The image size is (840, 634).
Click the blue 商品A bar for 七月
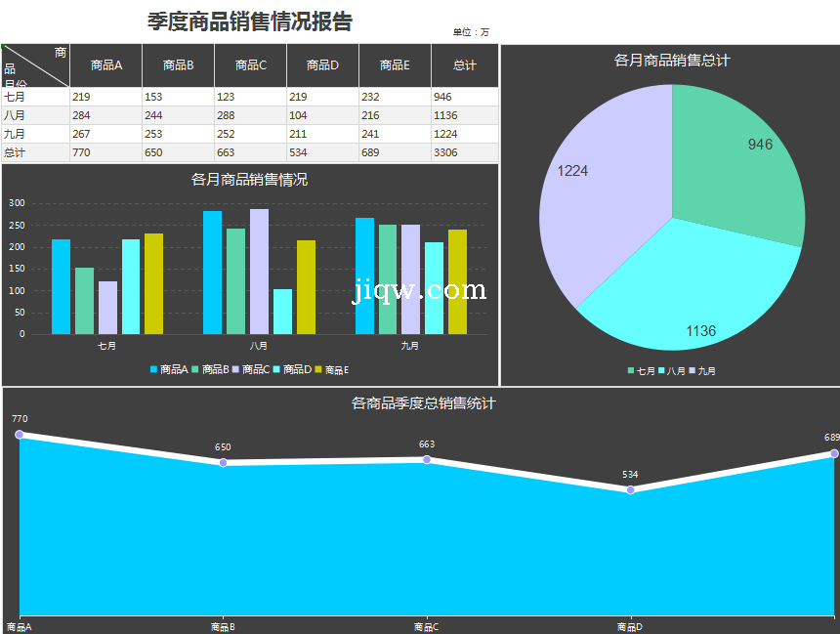tap(61, 286)
